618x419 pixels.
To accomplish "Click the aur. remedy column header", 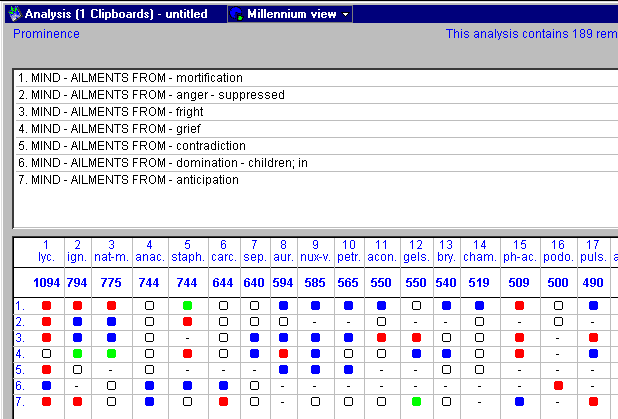I will tap(283, 251).
